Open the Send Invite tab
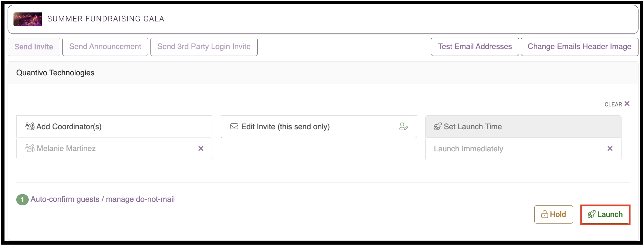This screenshot has height=246, width=644. [34, 47]
